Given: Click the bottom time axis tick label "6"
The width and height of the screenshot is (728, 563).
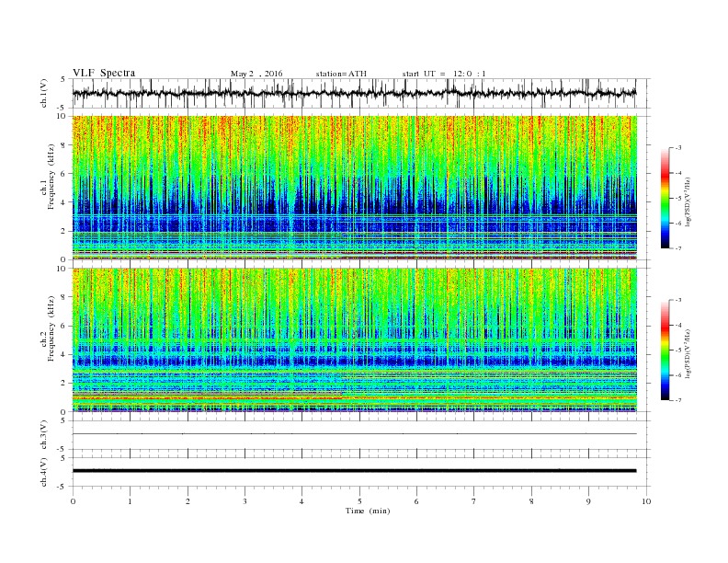Looking at the screenshot, I should click(x=416, y=501).
